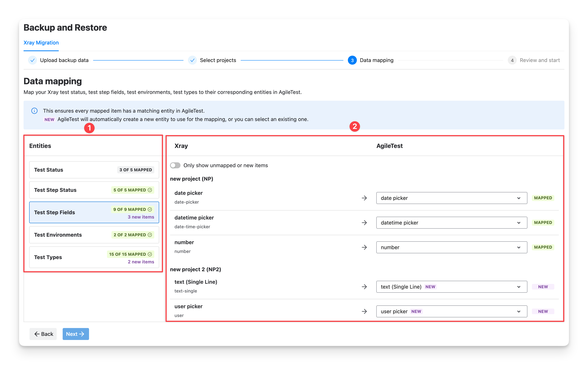This screenshot has height=365, width=588.
Task: Click the info icon in the blue banner
Action: [x=34, y=111]
